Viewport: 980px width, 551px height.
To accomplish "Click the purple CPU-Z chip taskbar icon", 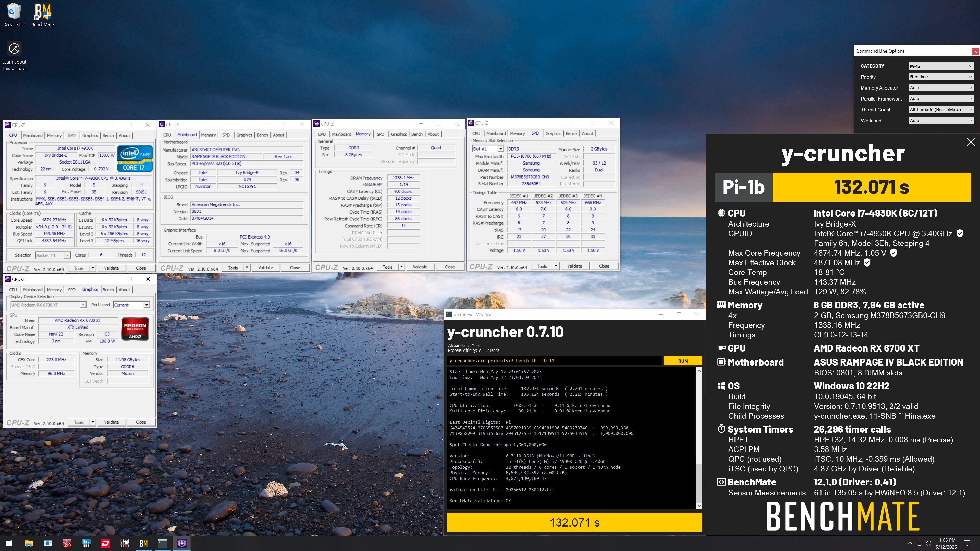I will click(x=182, y=543).
